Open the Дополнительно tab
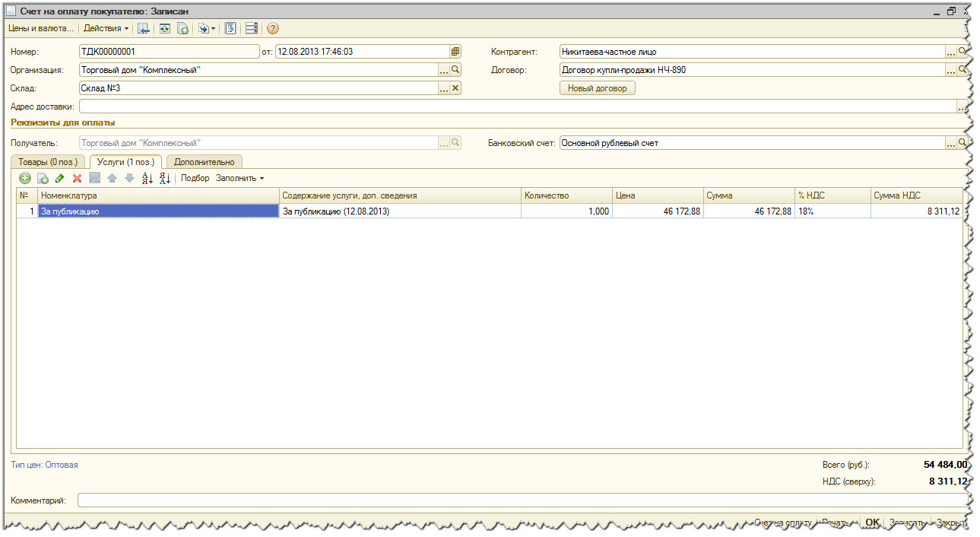This screenshot has width=980, height=537. (x=204, y=162)
